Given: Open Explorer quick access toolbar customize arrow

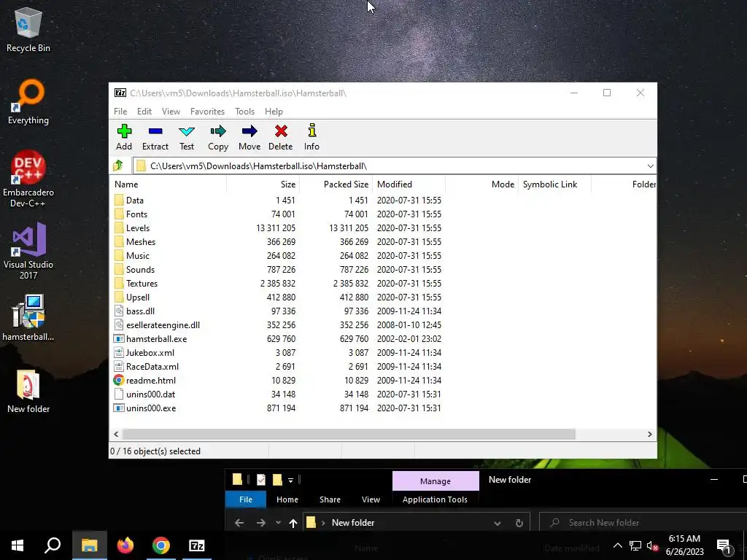Looking at the screenshot, I should click(290, 480).
